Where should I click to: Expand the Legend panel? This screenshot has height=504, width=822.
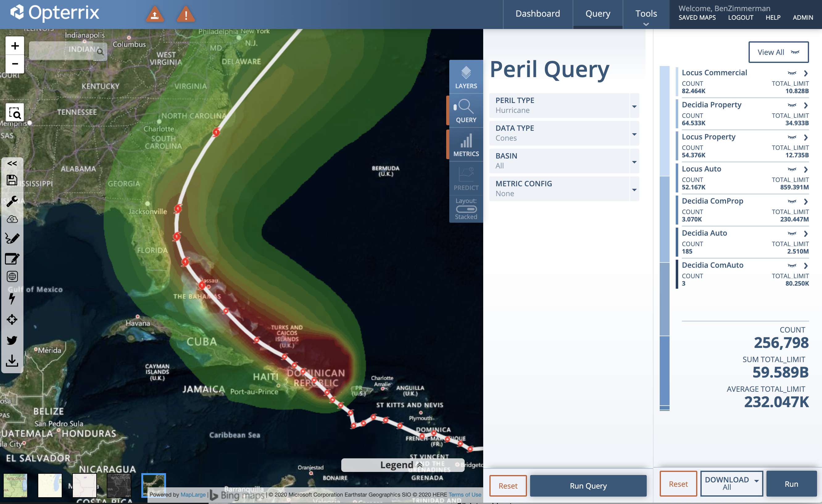[402, 465]
